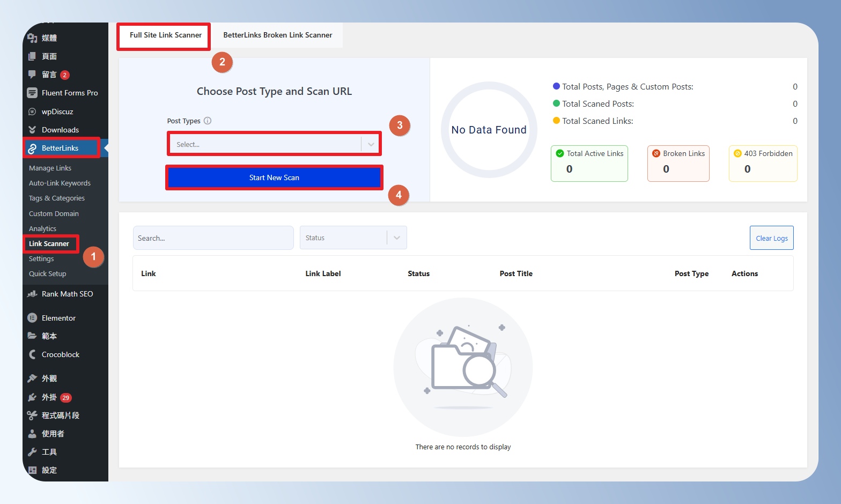This screenshot has height=504, width=841.
Task: Click the Fluent Forms Pro sidebar icon
Action: (32, 93)
